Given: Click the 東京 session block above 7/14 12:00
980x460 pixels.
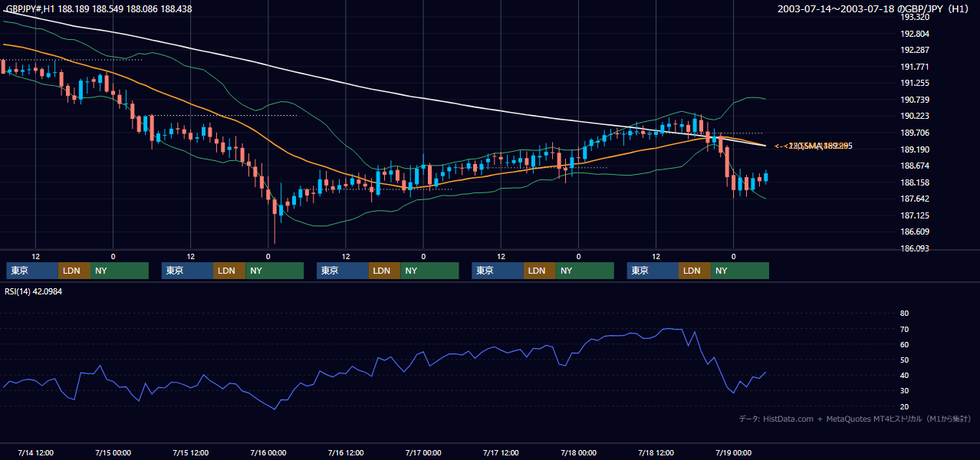Looking at the screenshot, I should pos(32,271).
